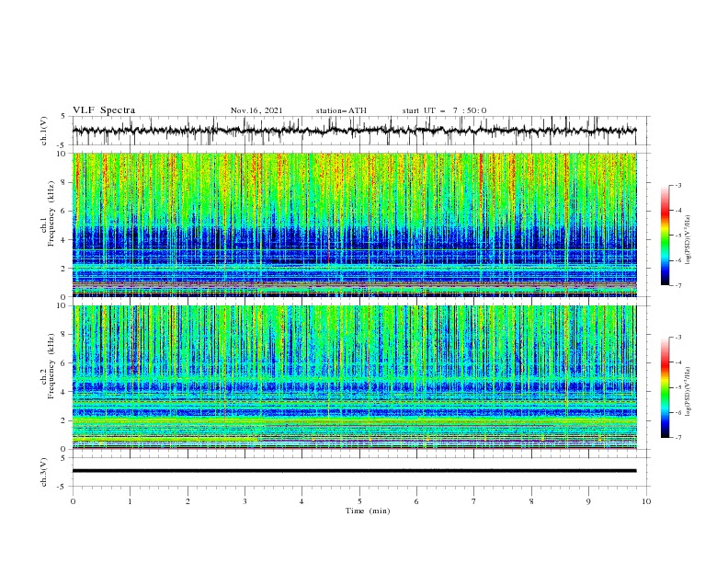Click the ch.1 spectrogram panel
Screen dimensions: 728x563
354,224
